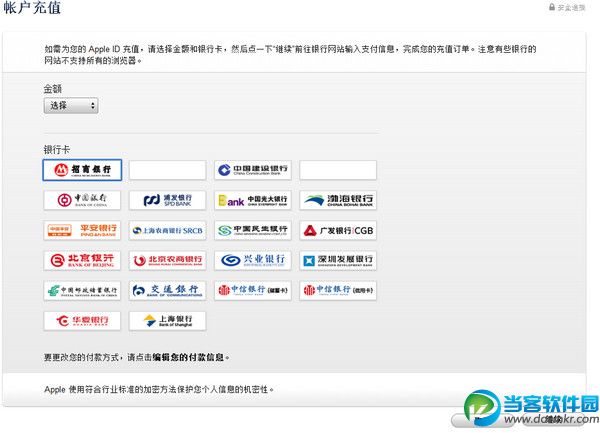Choose China Construction Bank (中国建设银行)
The height and width of the screenshot is (433, 600).
pos(253,170)
